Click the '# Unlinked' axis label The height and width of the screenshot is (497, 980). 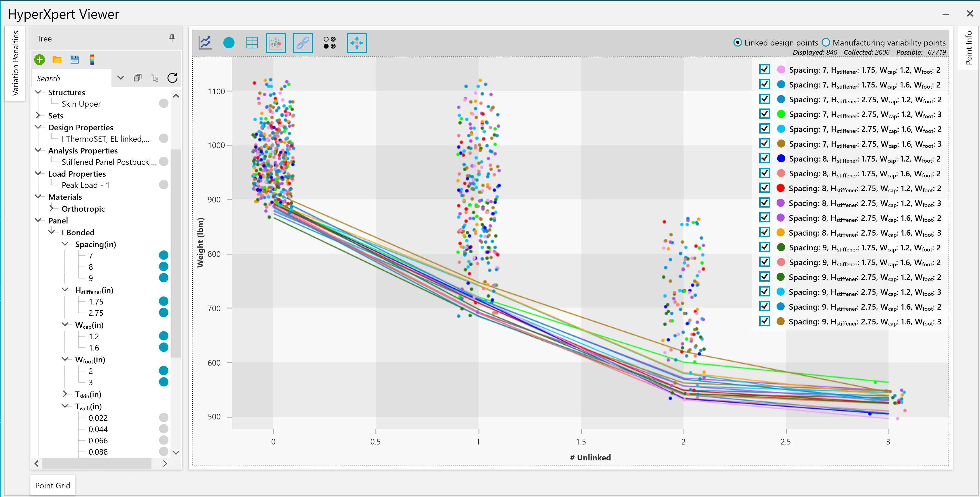pos(590,457)
